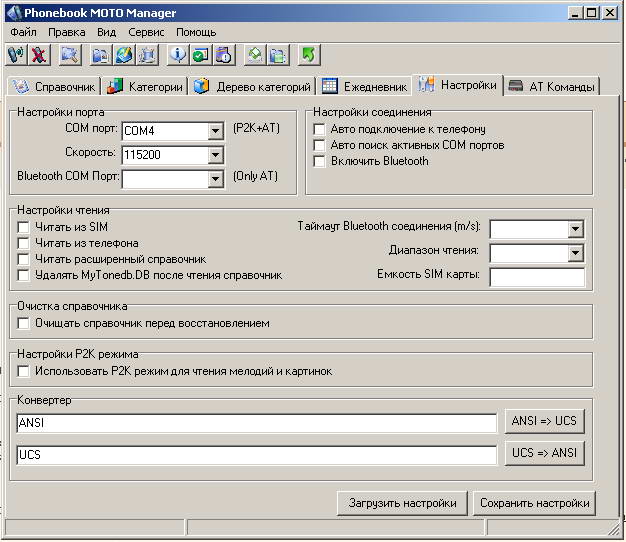The height and width of the screenshot is (542, 626).
Task: Click the green return arrow toolbar icon
Action: [309, 54]
